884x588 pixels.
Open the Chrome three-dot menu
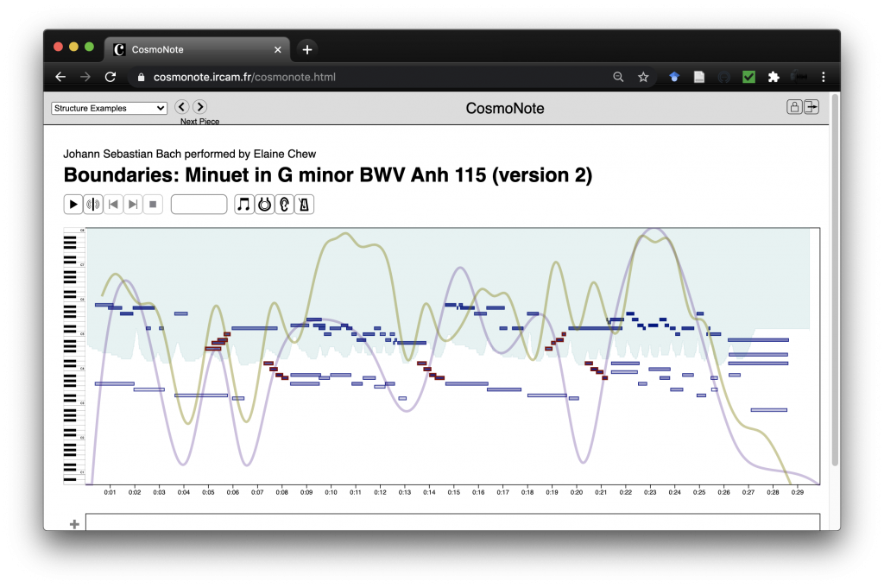click(823, 77)
